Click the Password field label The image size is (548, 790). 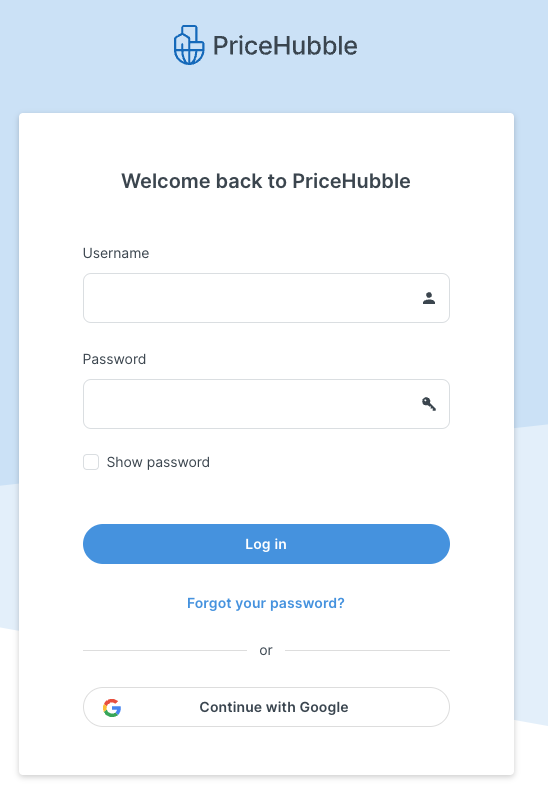pyautogui.click(x=114, y=359)
